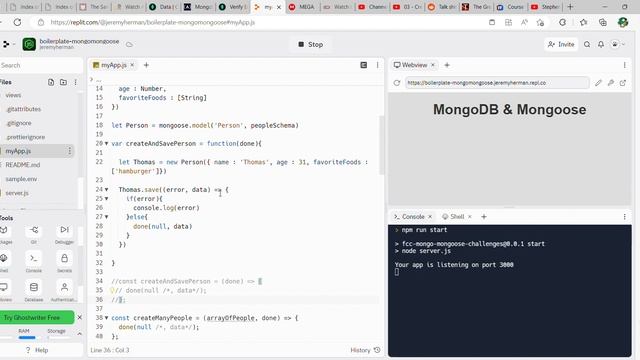Open the Help link

click(x=37, y=350)
